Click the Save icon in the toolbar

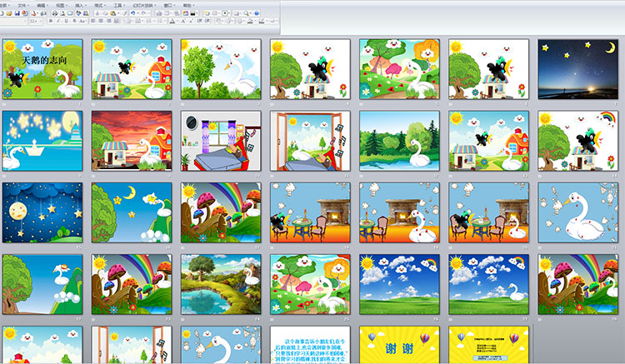17,13
